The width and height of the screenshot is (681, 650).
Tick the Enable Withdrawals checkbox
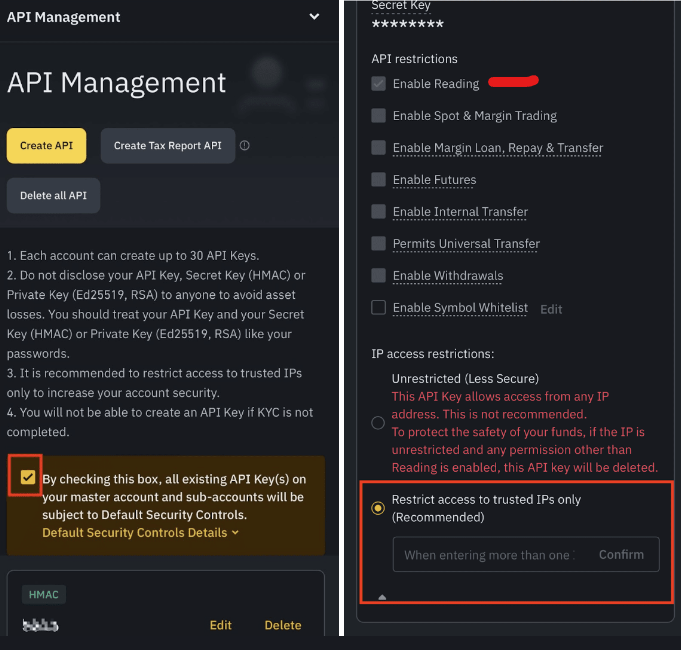[x=378, y=276]
